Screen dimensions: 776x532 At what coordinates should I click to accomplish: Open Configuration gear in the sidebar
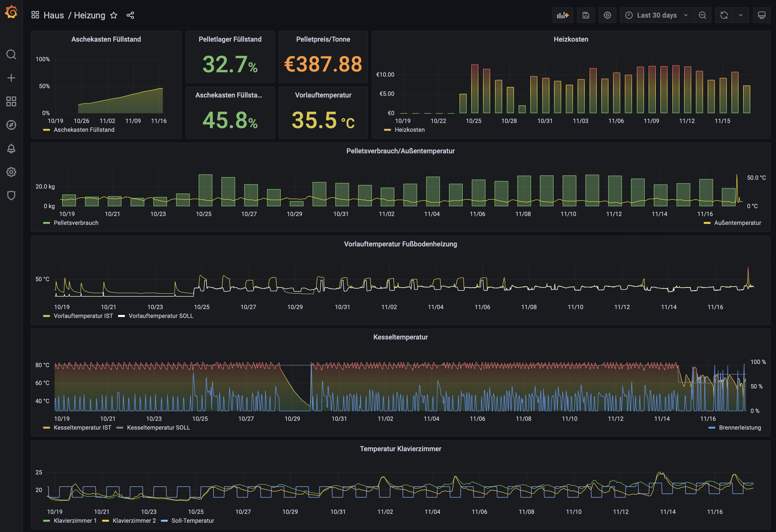11,172
